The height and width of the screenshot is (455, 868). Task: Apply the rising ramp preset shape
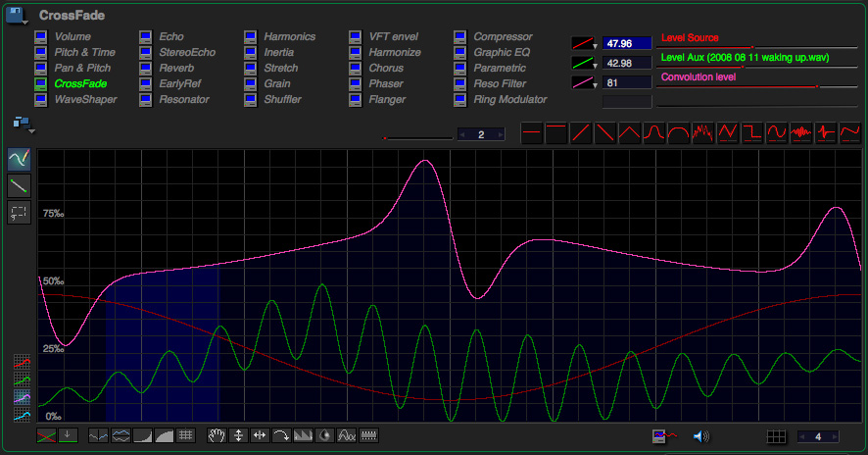pos(581,133)
